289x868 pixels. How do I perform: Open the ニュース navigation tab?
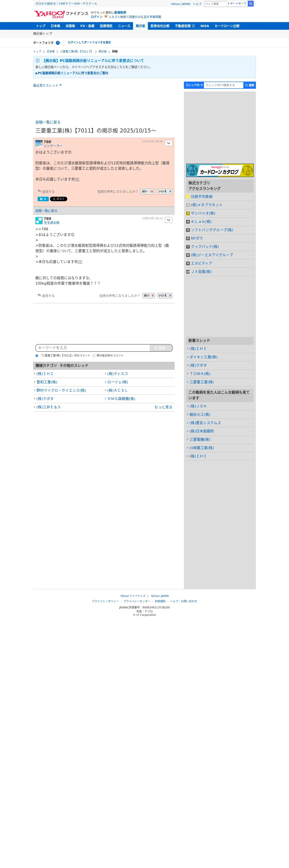click(x=124, y=26)
